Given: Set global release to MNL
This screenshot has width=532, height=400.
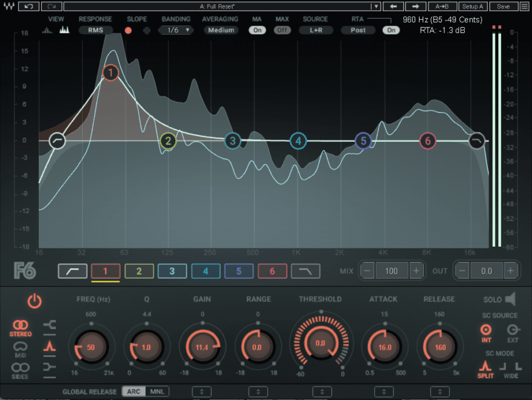Looking at the screenshot, I should [x=157, y=391].
